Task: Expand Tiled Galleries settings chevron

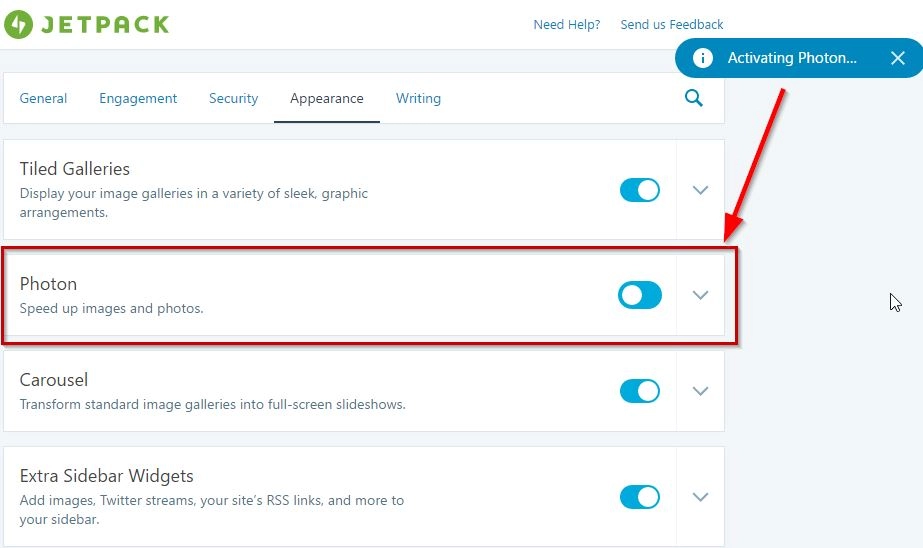Action: (700, 190)
